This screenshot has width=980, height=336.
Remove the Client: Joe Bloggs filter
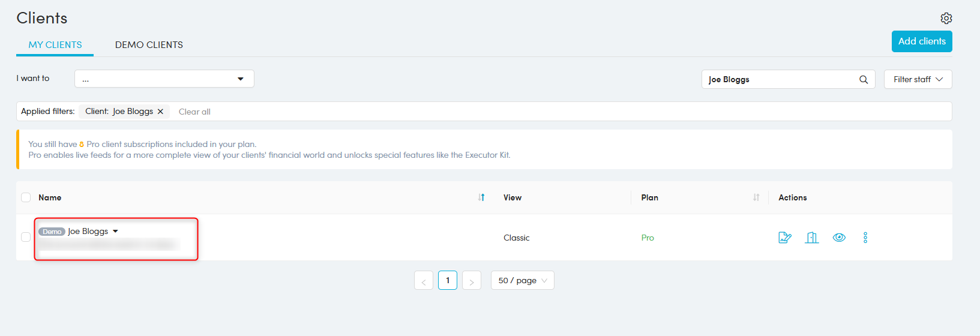point(160,112)
